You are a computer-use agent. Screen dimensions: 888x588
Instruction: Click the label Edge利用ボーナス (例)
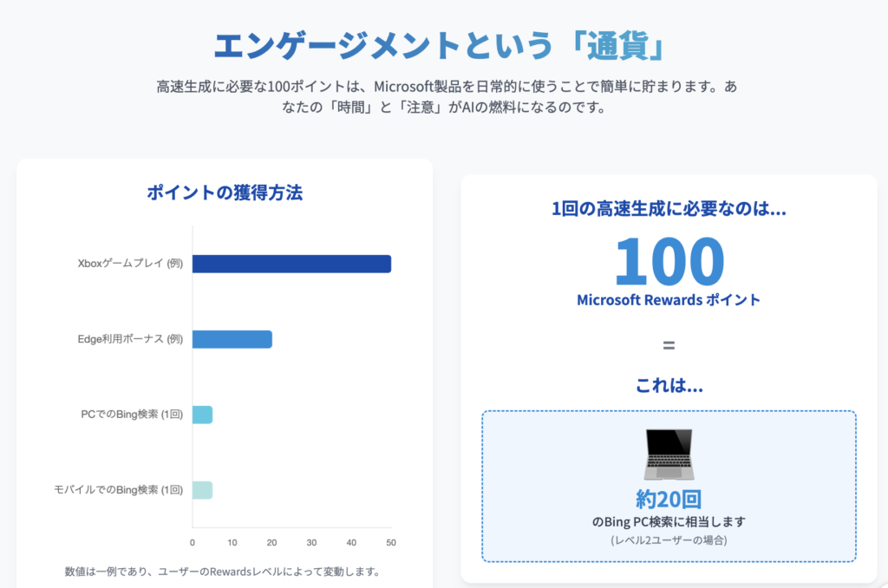(x=130, y=339)
